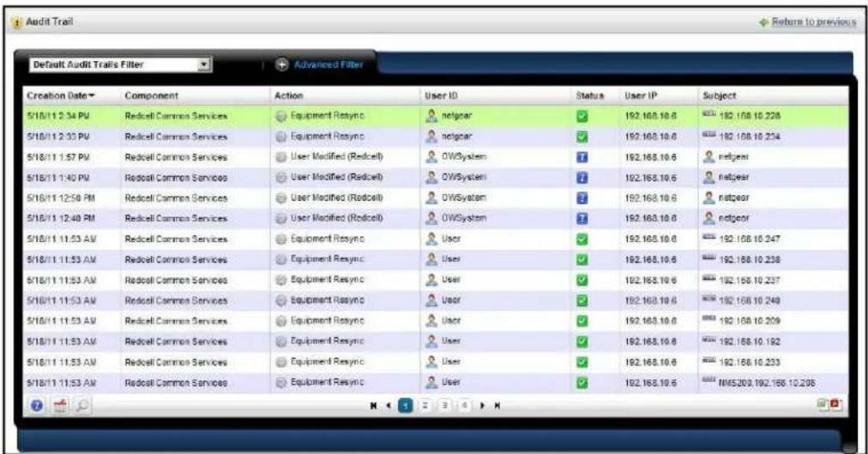Select page 4 in the pagination
This screenshot has height=454, width=868.
point(464,406)
